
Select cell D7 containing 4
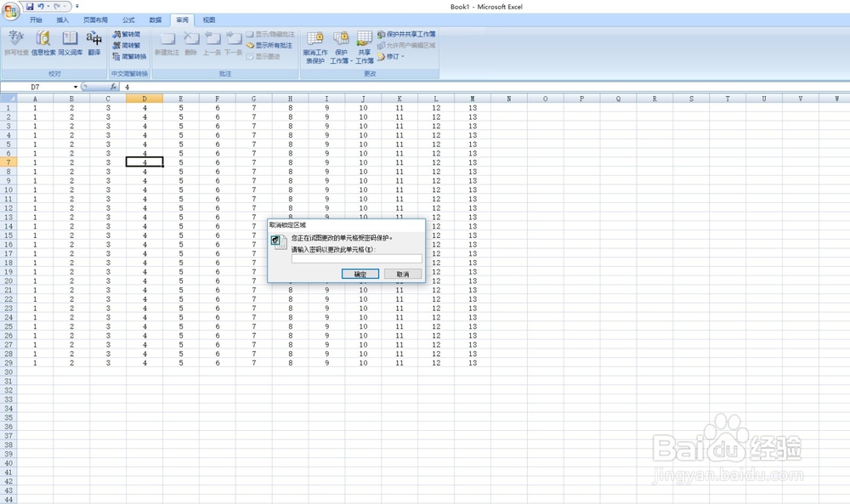pyautogui.click(x=144, y=162)
